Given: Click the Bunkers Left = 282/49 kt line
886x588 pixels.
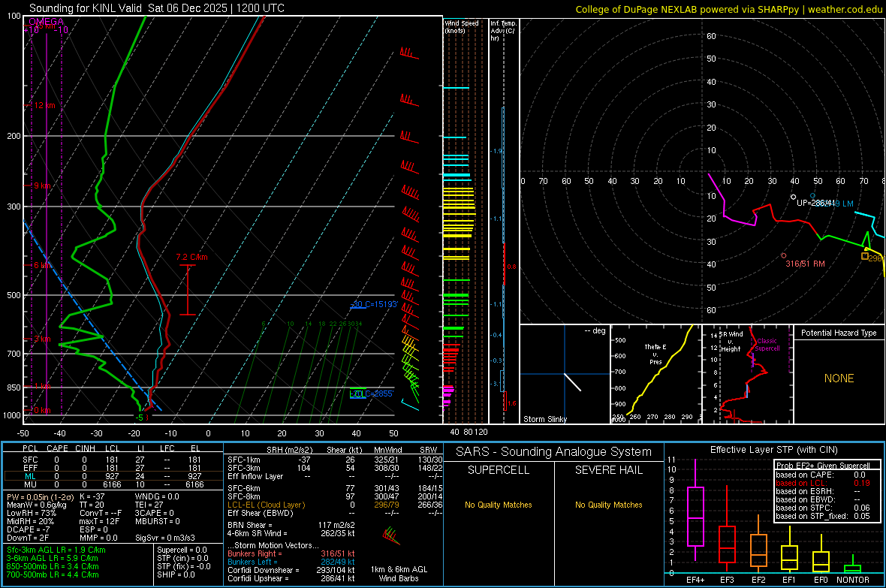Looking at the screenshot, I should coord(291,562).
